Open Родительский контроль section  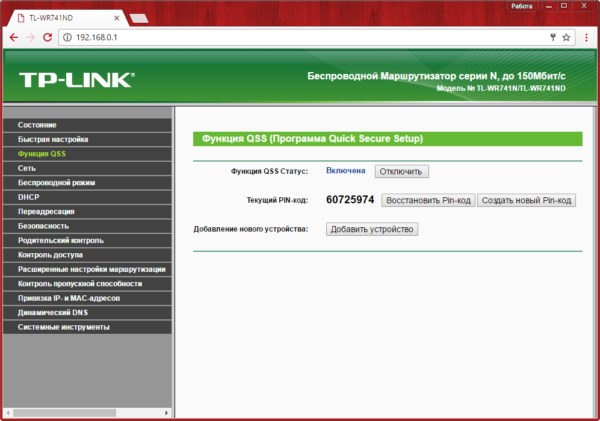87,241
